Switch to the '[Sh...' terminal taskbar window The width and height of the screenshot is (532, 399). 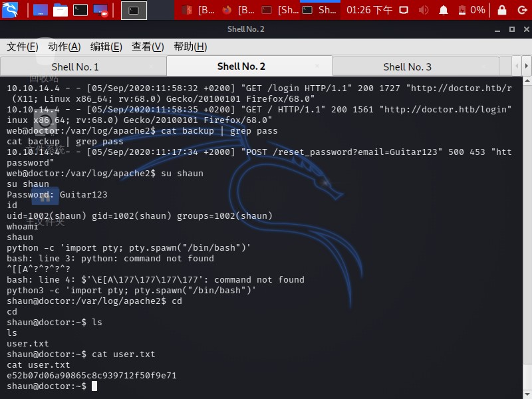(x=280, y=10)
